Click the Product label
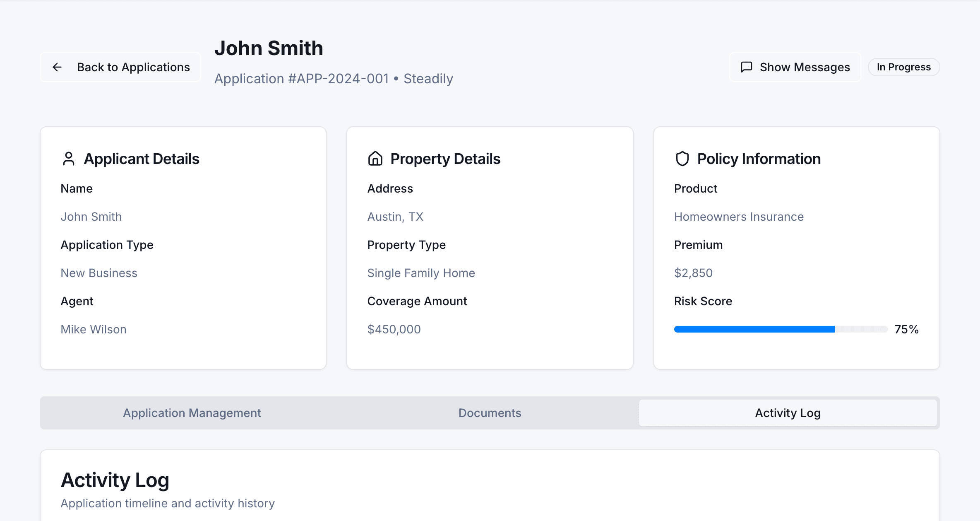 696,188
